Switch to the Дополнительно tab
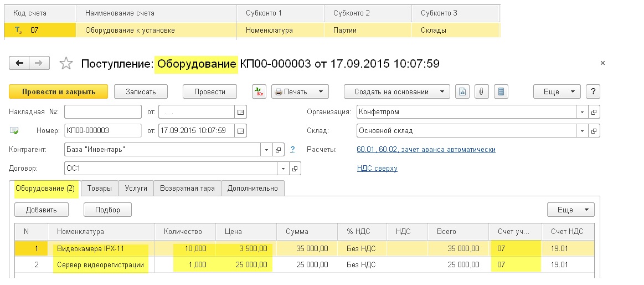The width and height of the screenshot is (644, 285). 253,189
